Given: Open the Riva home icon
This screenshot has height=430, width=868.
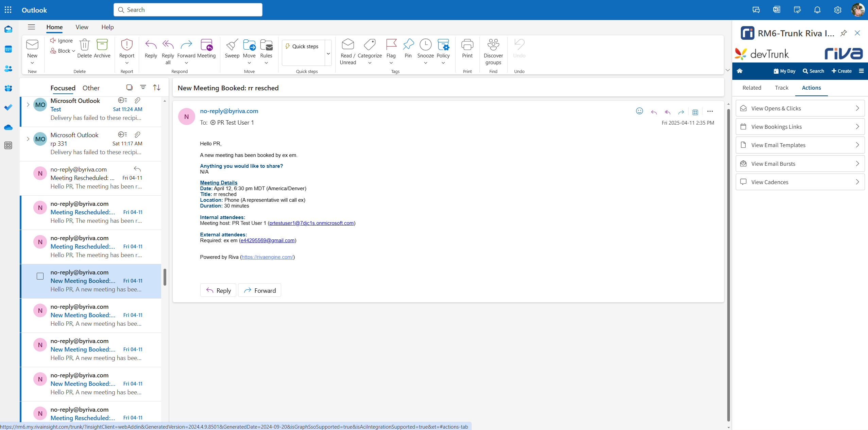Looking at the screenshot, I should (739, 71).
